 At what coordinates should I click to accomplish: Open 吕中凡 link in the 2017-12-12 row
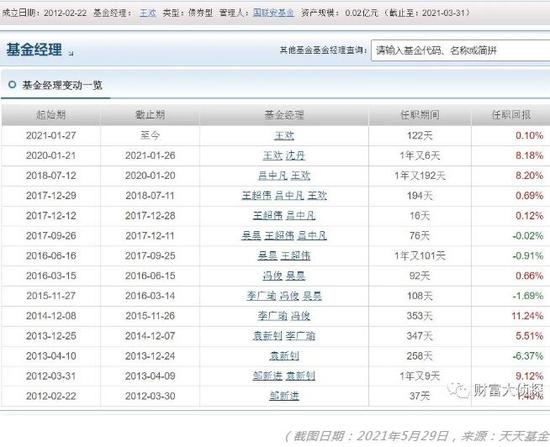coord(301,215)
